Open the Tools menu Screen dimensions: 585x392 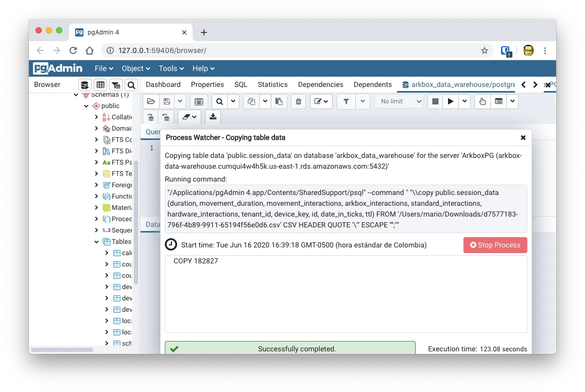pyautogui.click(x=171, y=68)
